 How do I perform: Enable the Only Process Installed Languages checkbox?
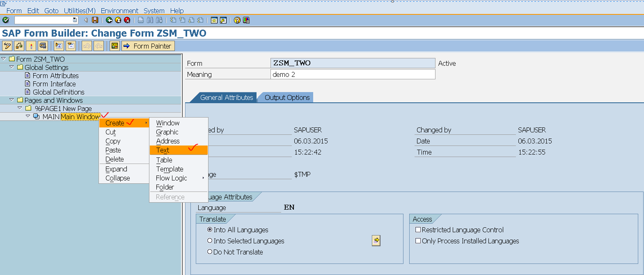tap(418, 240)
